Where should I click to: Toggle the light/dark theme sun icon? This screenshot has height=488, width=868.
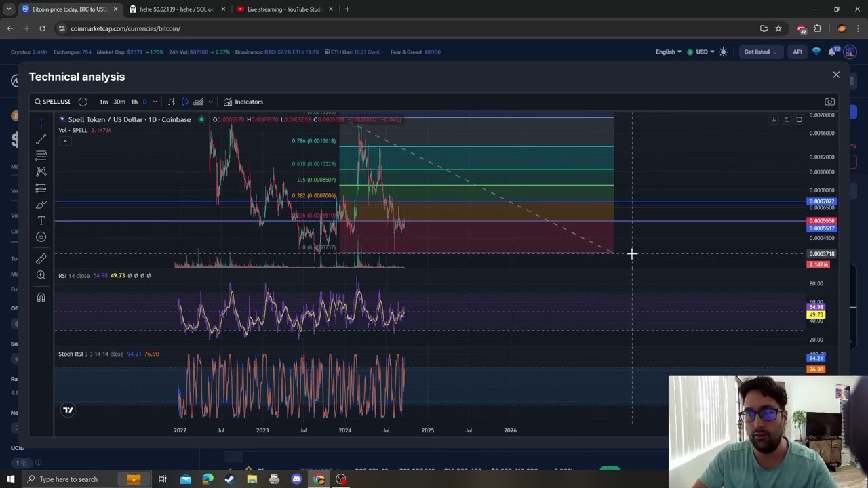click(x=723, y=52)
